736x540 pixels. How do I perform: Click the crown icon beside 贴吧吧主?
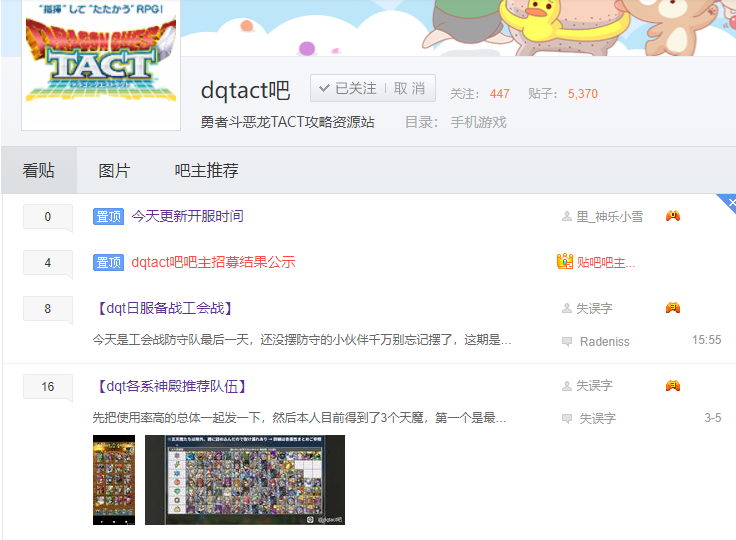tap(565, 261)
